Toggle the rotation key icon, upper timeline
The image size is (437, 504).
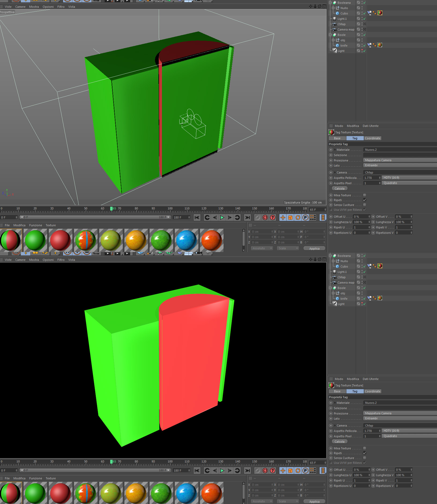click(298, 217)
